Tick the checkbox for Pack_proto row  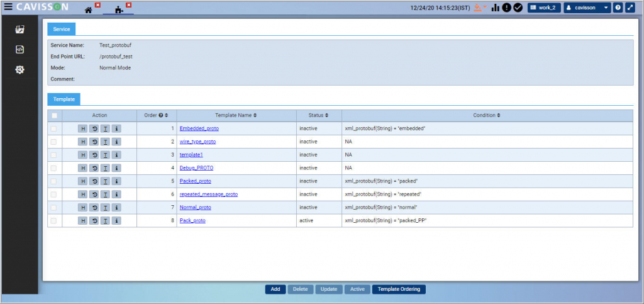pos(54,221)
